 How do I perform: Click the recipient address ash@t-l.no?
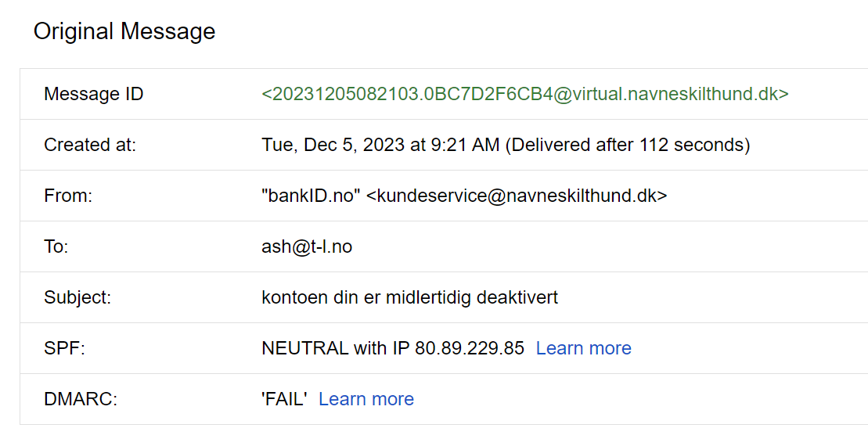307,246
